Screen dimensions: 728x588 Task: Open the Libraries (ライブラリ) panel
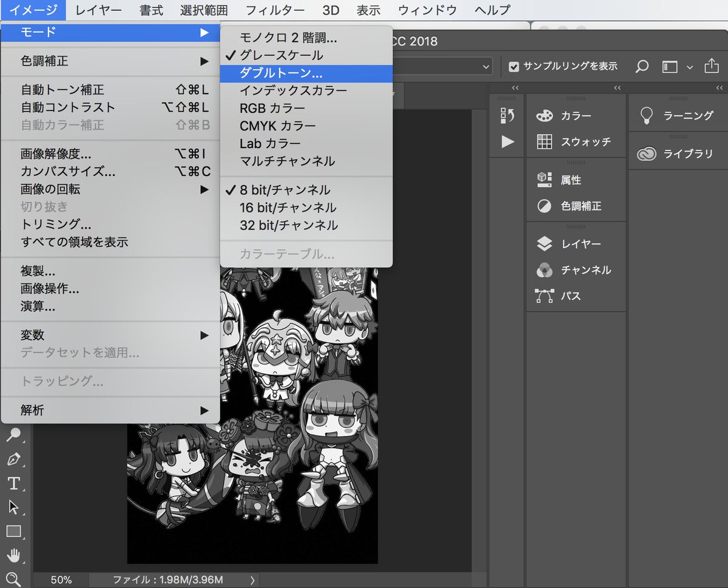pyautogui.click(x=678, y=154)
